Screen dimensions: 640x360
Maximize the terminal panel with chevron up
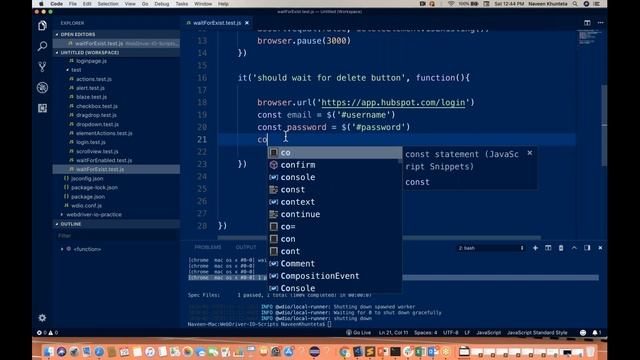point(574,248)
